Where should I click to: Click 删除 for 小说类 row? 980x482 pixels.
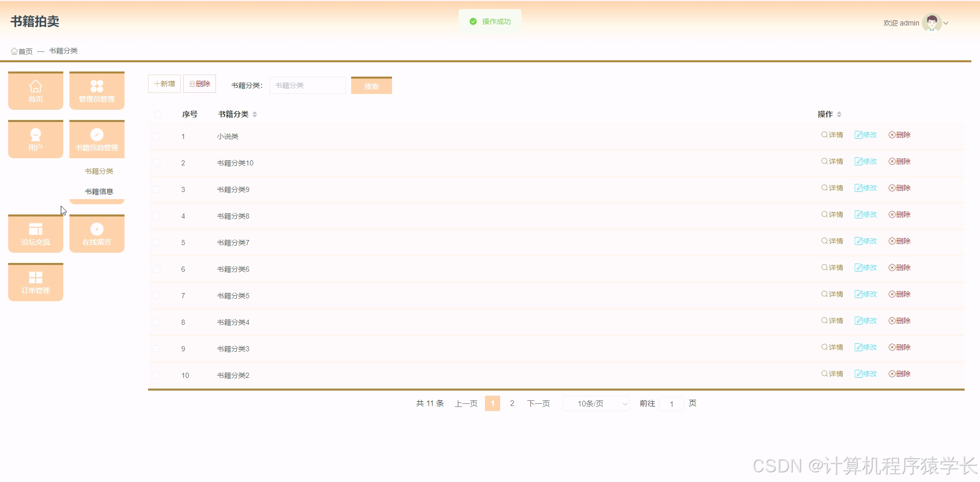pos(899,135)
